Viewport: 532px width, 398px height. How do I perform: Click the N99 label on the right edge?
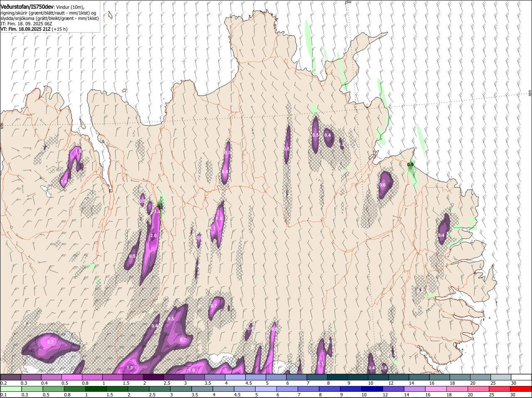point(530,93)
